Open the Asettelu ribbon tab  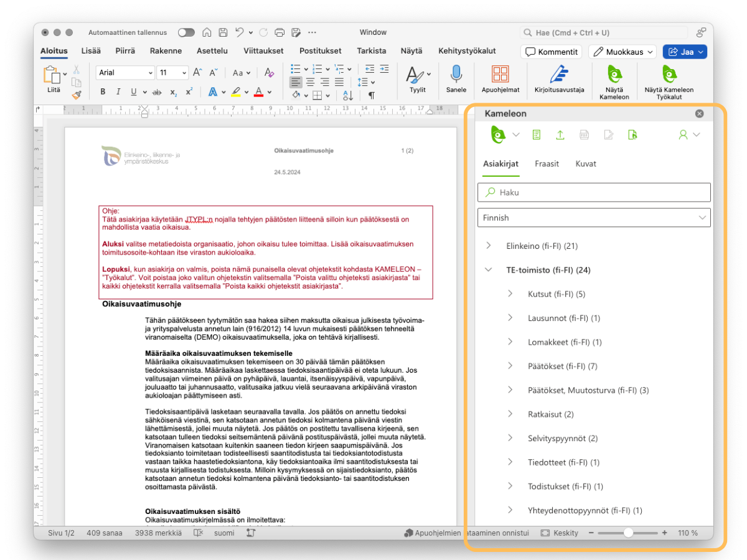212,51
